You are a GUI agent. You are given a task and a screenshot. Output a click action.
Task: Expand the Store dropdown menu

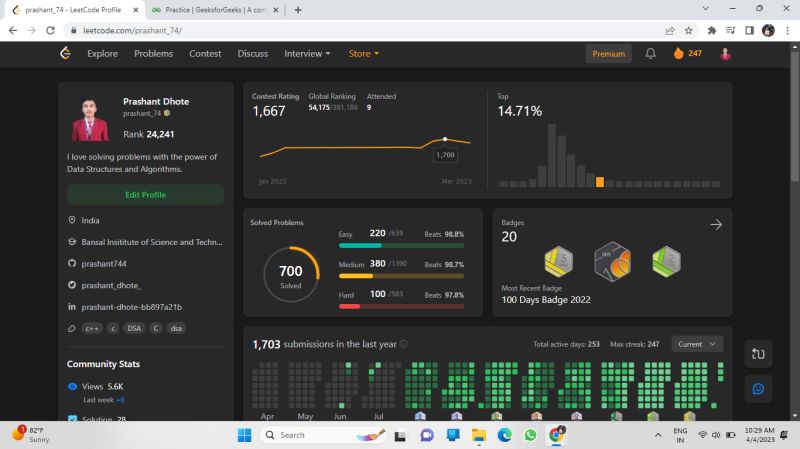(364, 54)
